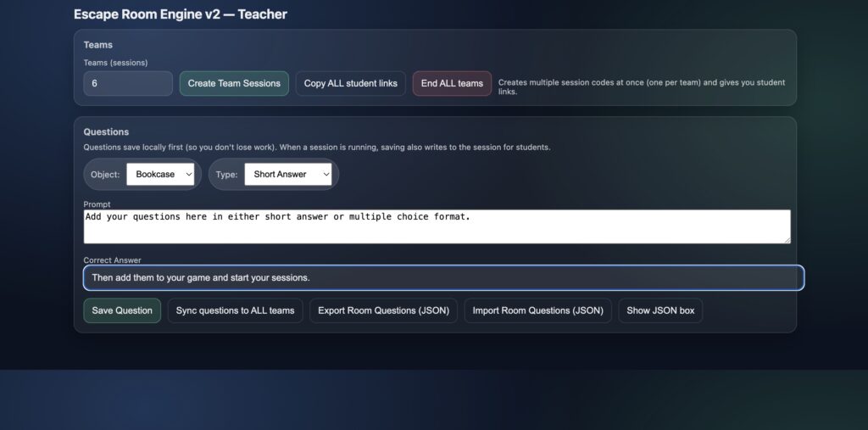The width and height of the screenshot is (868, 430).
Task: Import Room Questions from JSON
Action: pyautogui.click(x=537, y=310)
